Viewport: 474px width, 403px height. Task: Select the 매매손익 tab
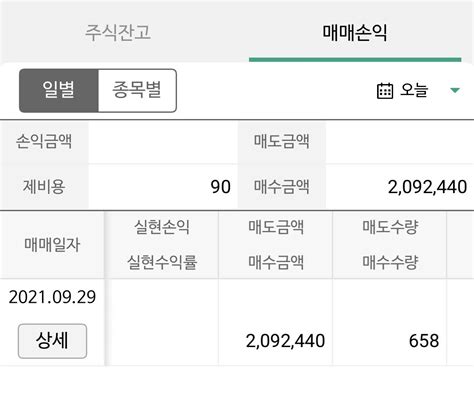click(355, 33)
